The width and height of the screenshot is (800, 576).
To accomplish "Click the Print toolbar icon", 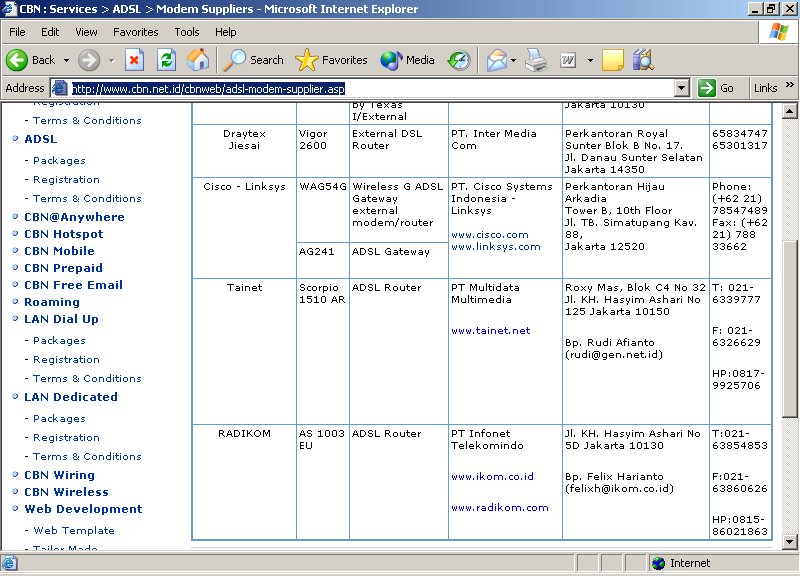I will tap(536, 60).
